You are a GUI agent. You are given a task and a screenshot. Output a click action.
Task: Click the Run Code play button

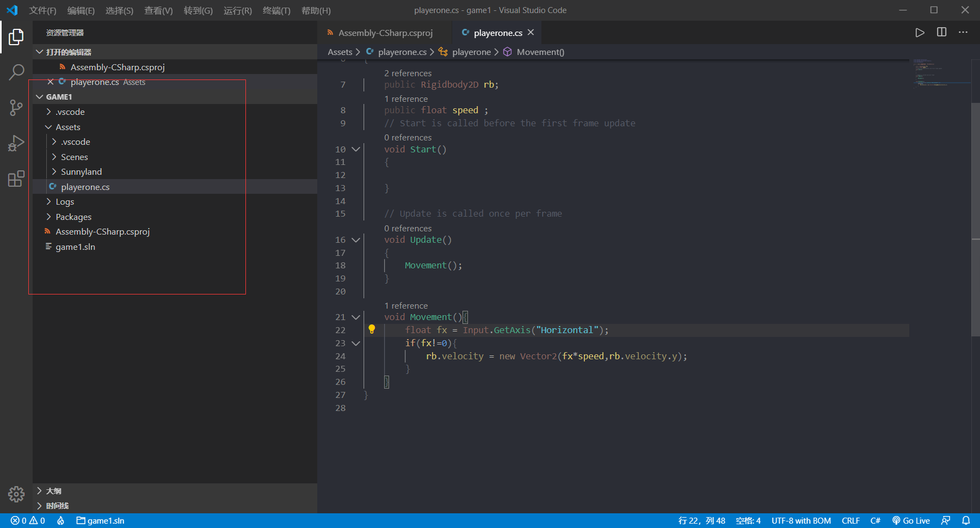[x=920, y=32]
